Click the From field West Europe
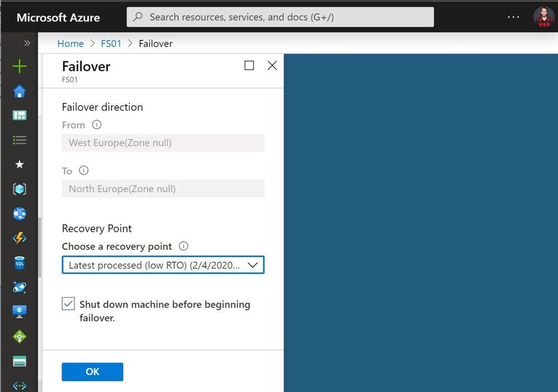The width and height of the screenshot is (558, 392). [x=163, y=143]
